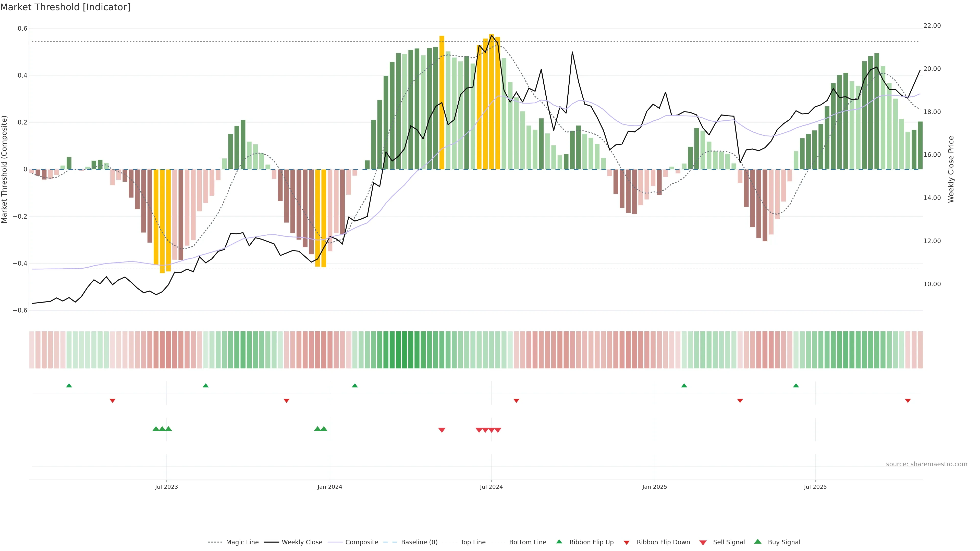
Task: Click the Buy Signal legend triangle icon
Action: click(x=758, y=542)
